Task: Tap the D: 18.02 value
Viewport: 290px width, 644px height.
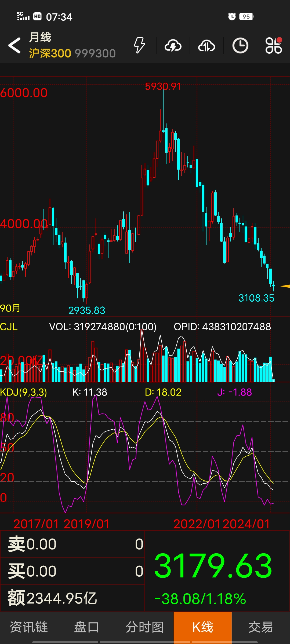Action: (163, 392)
